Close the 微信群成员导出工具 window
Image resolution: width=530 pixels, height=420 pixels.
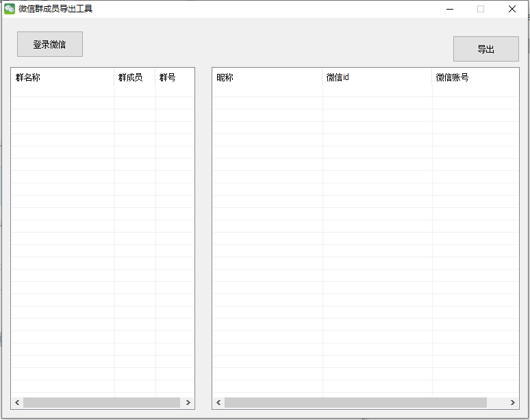pyautogui.click(x=512, y=9)
